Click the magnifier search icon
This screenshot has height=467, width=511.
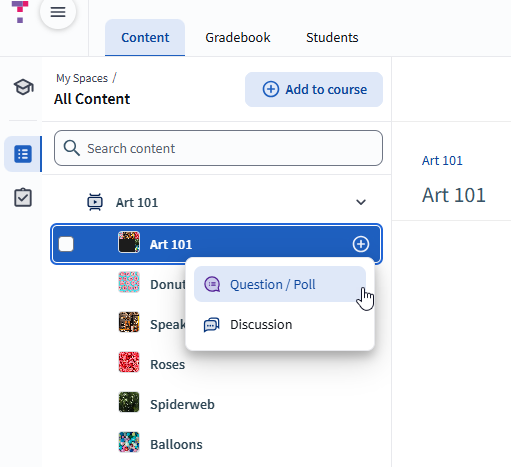[72, 148]
